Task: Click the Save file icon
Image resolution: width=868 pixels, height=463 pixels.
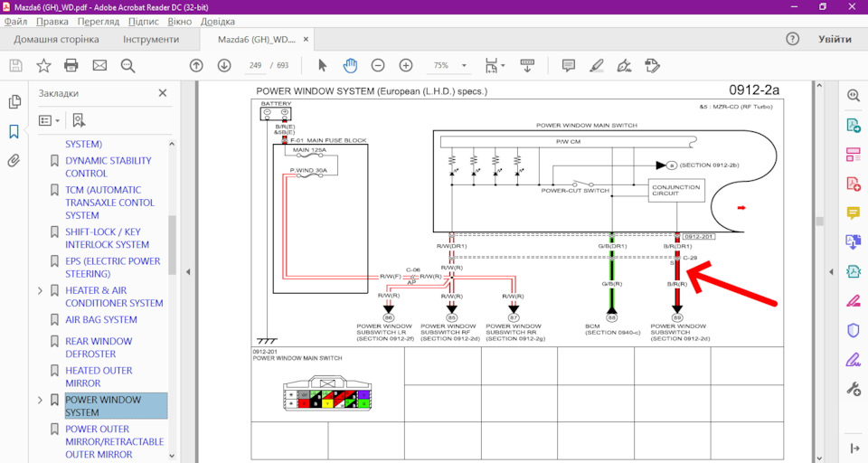Action: point(16,65)
